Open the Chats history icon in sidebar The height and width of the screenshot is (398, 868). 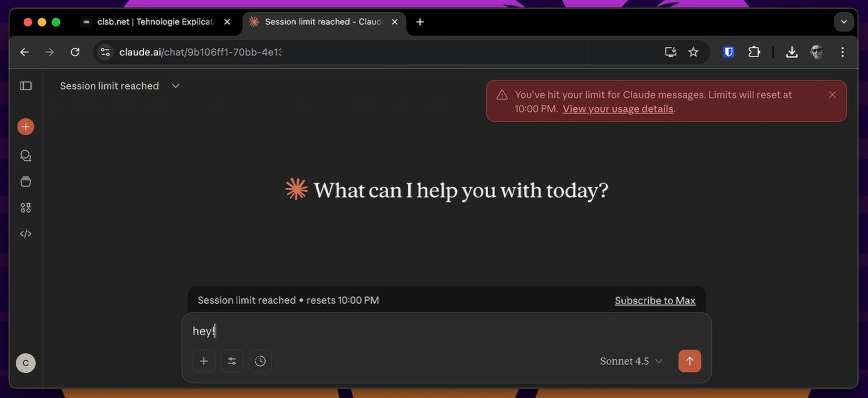point(26,156)
